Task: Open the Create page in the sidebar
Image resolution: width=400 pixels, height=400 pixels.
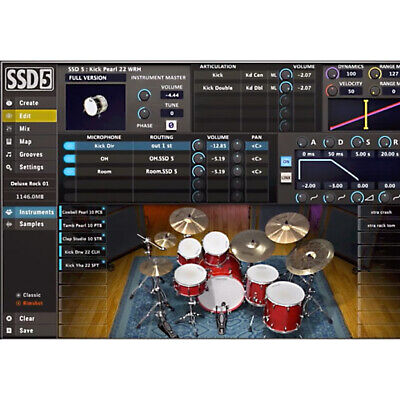Action: click(x=29, y=103)
